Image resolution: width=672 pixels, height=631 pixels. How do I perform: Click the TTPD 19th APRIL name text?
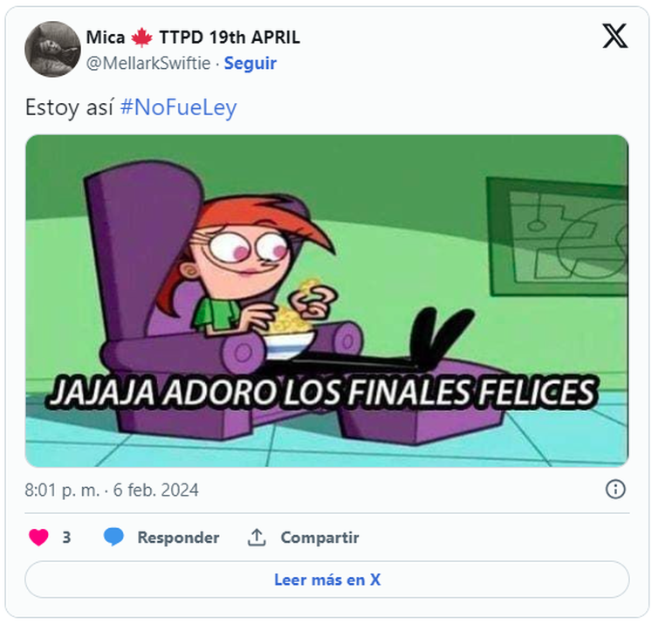[230, 38]
